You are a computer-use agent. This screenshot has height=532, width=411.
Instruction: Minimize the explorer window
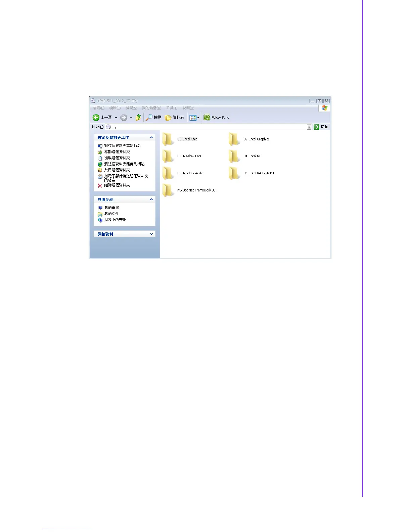click(x=313, y=101)
